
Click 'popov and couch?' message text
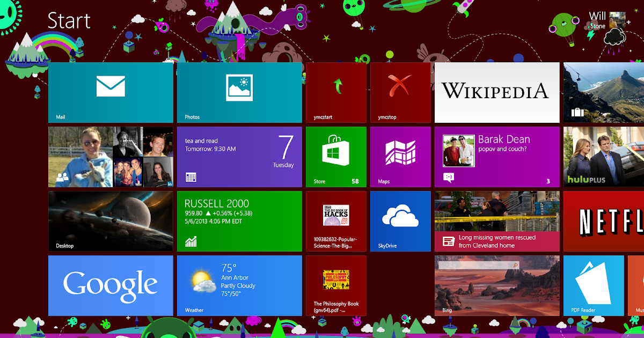tap(502, 149)
